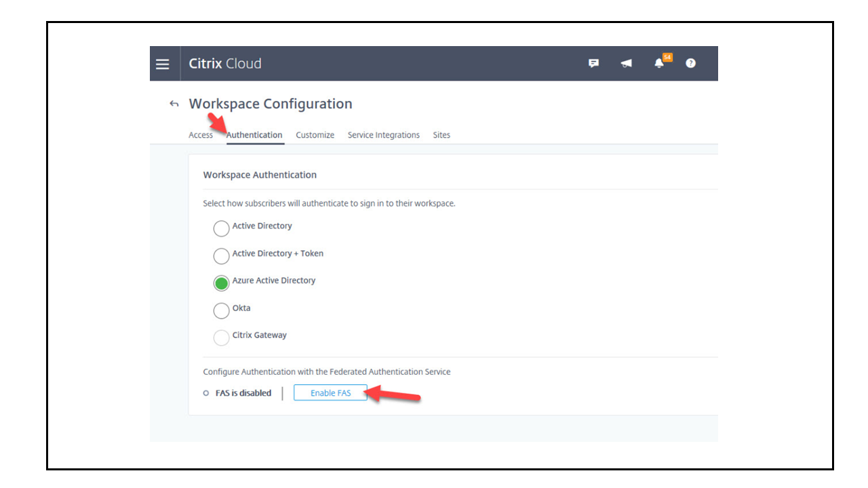
Task: Click the Citrix Cloud logo text
Action: click(x=225, y=64)
